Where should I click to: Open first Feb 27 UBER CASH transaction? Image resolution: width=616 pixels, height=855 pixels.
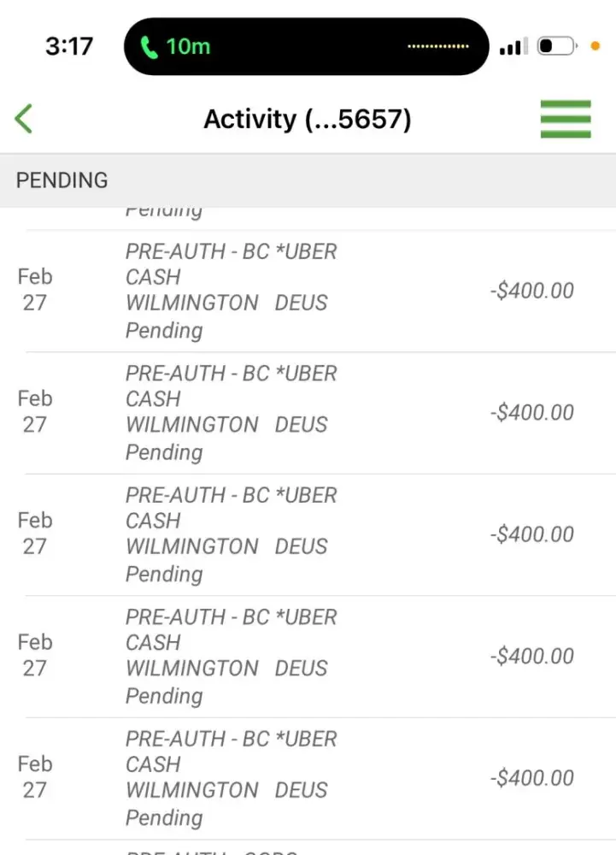pyautogui.click(x=308, y=292)
